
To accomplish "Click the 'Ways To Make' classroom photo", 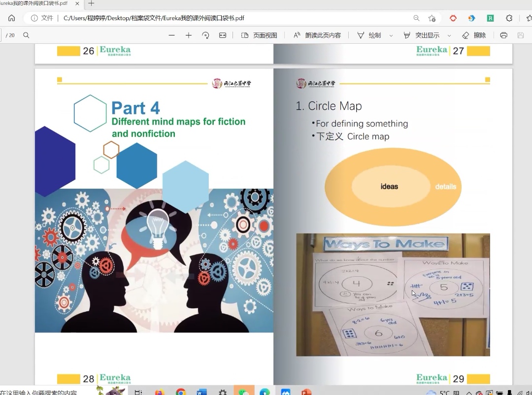I will pos(393,295).
